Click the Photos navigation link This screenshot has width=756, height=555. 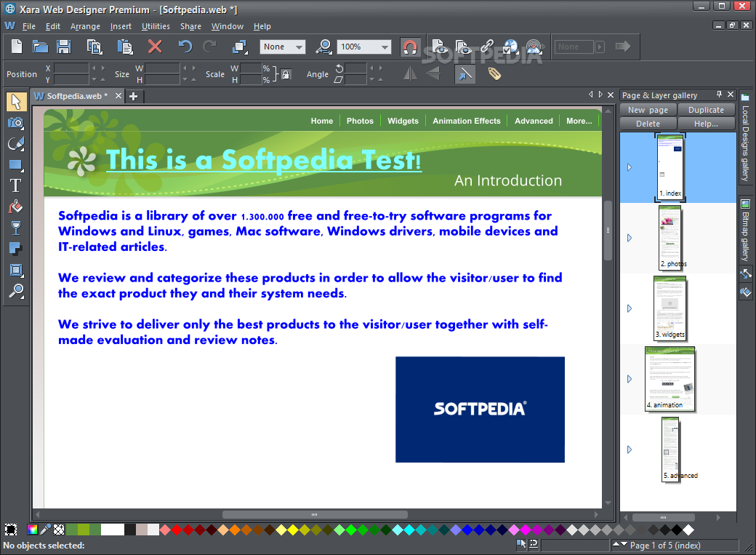click(360, 121)
